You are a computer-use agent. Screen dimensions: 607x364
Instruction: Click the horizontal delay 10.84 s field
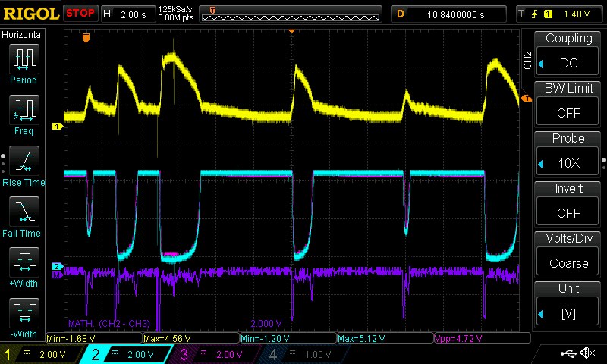[449, 14]
